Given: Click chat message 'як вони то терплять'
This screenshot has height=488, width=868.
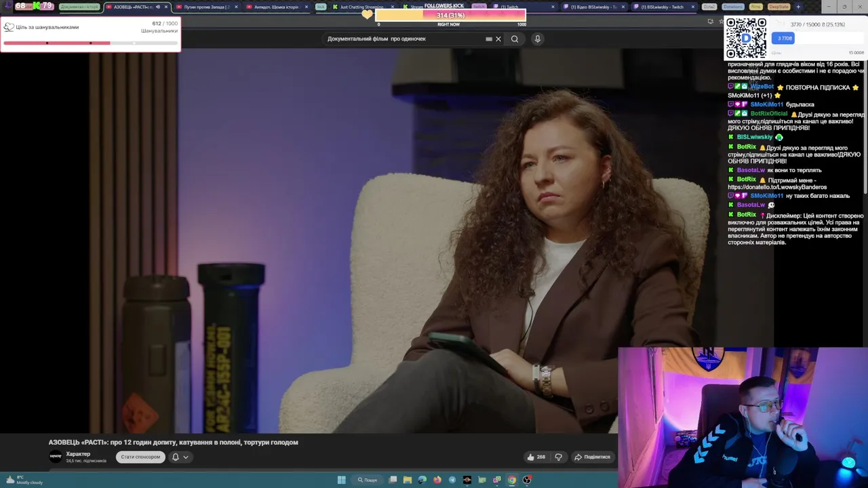Looking at the screenshot, I should [x=794, y=170].
